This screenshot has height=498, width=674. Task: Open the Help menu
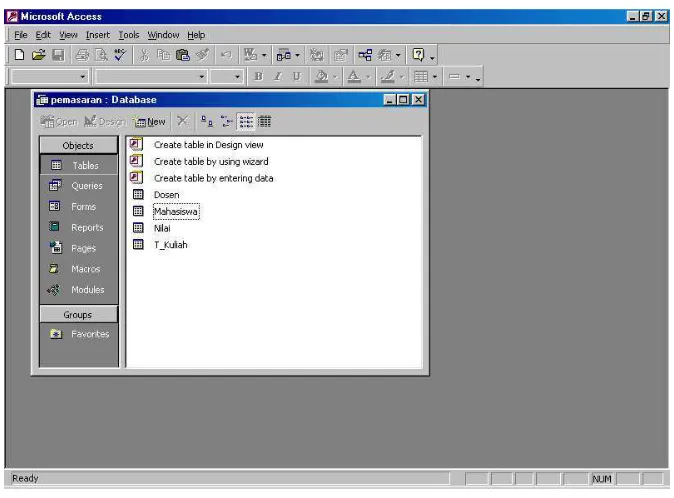(196, 35)
